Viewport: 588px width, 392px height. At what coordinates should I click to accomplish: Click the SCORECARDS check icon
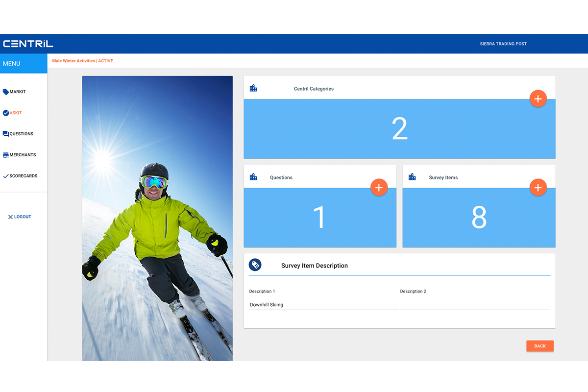[6, 176]
